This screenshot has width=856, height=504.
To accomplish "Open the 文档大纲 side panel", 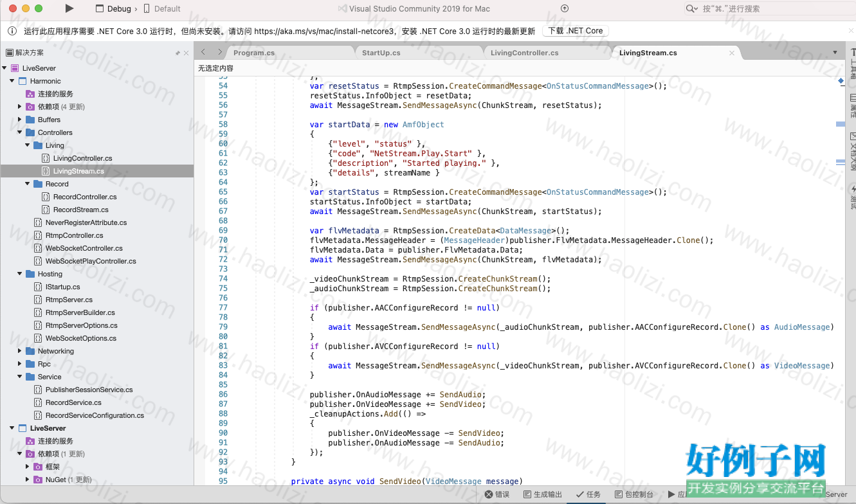I will (x=853, y=150).
